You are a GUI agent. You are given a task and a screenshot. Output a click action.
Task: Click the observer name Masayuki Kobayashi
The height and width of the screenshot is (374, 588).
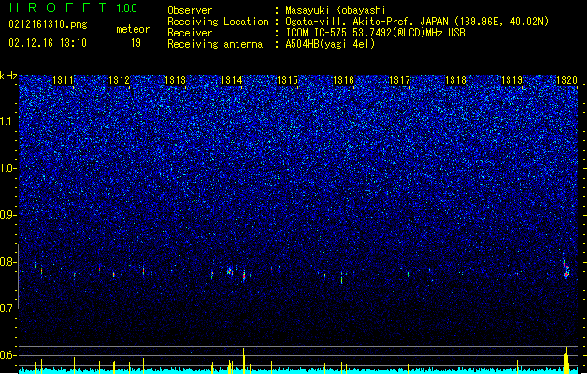(336, 10)
